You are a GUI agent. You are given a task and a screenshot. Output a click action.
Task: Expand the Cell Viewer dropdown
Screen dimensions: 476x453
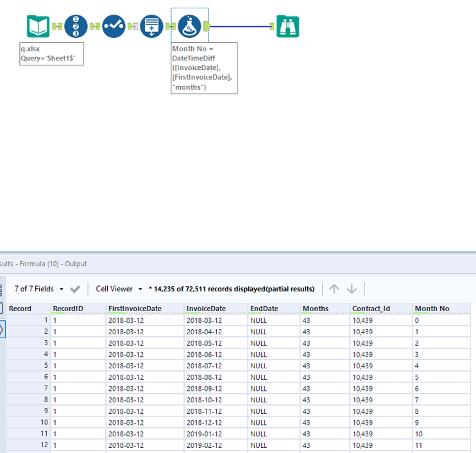click(x=119, y=289)
